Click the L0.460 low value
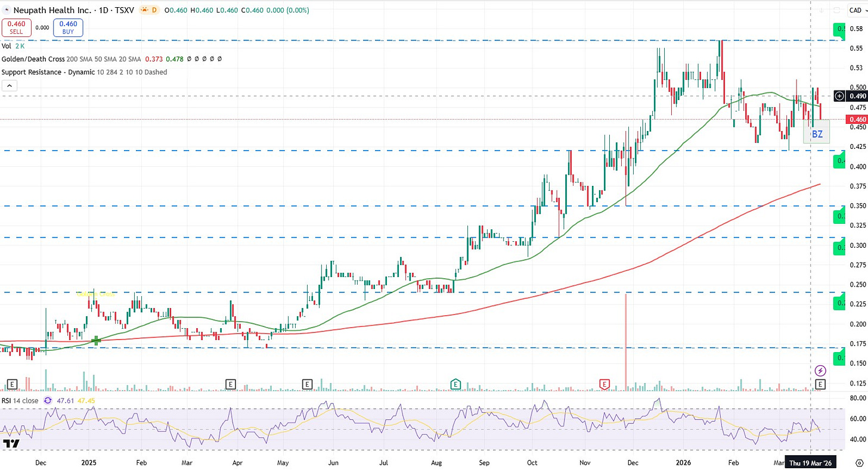This screenshot has width=868, height=470. [228, 10]
